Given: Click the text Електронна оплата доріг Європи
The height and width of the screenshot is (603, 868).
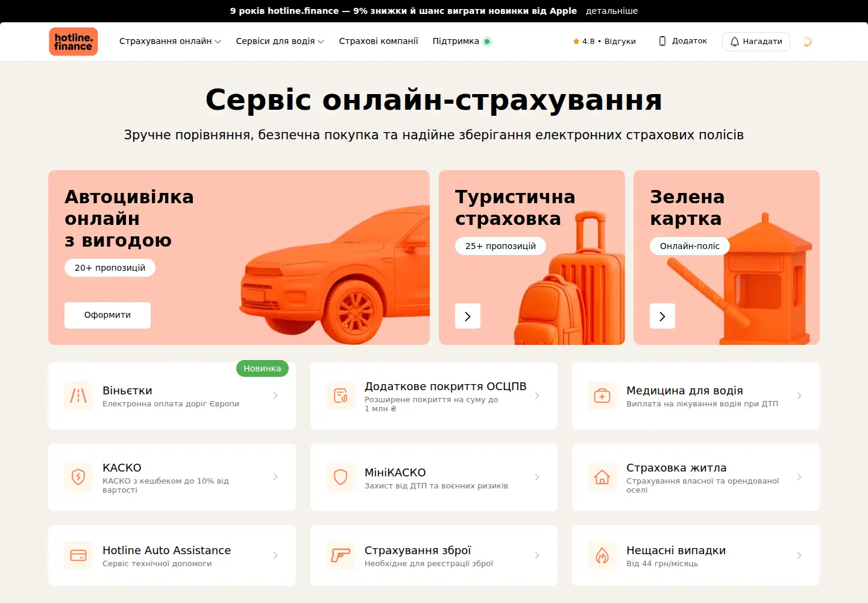Looking at the screenshot, I should 171,404.
